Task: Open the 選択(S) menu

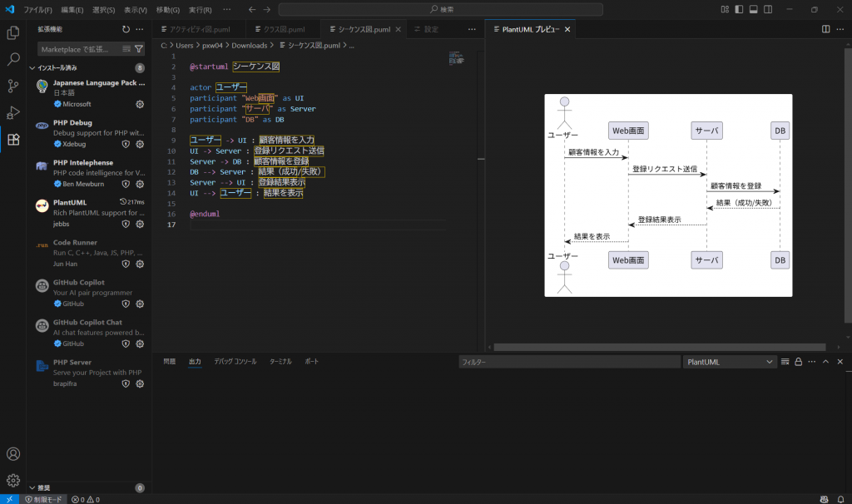Action: 104,10
